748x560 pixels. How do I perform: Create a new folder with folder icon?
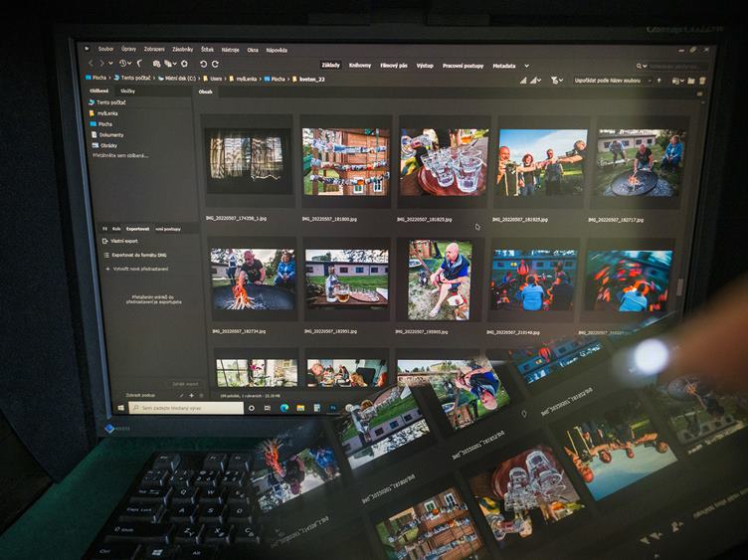click(x=690, y=82)
